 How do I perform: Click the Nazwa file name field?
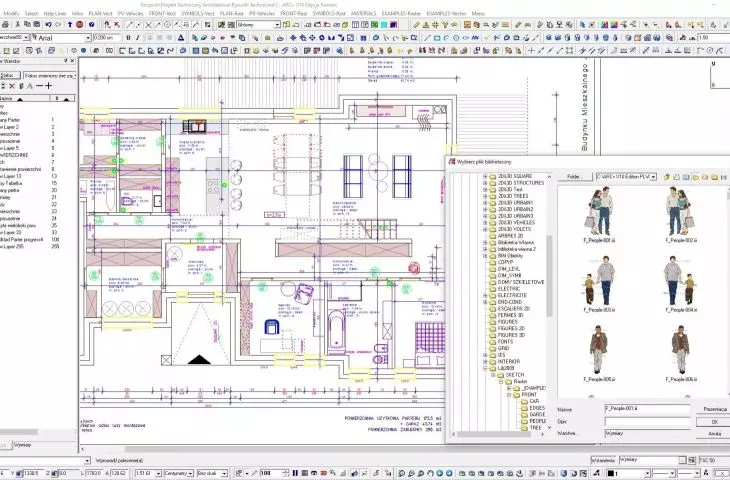click(647, 409)
